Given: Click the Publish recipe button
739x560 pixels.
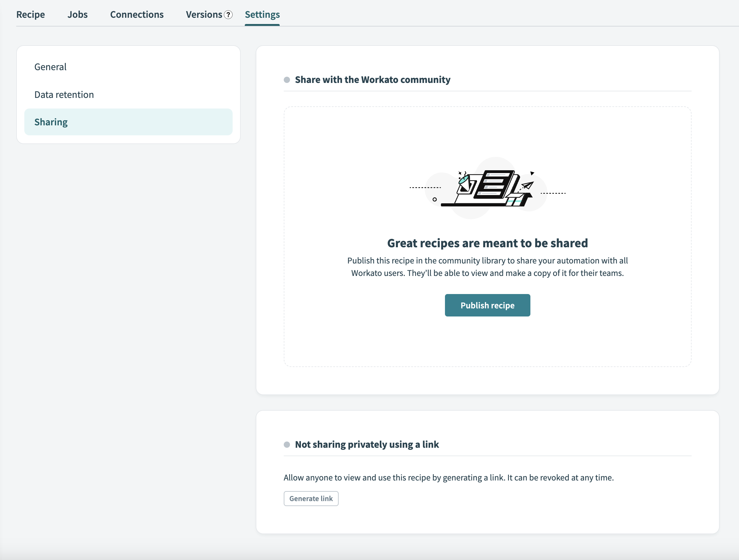Looking at the screenshot, I should (487, 305).
